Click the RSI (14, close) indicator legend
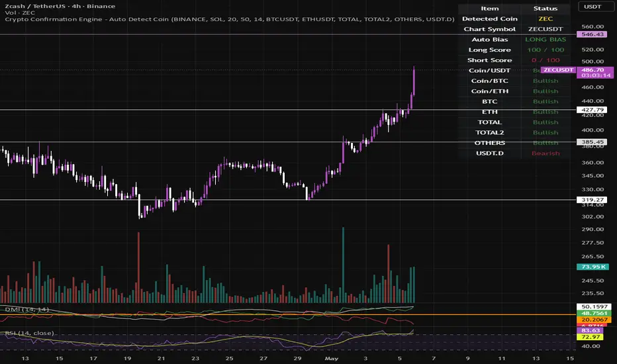617x364 pixels. [x=30, y=333]
